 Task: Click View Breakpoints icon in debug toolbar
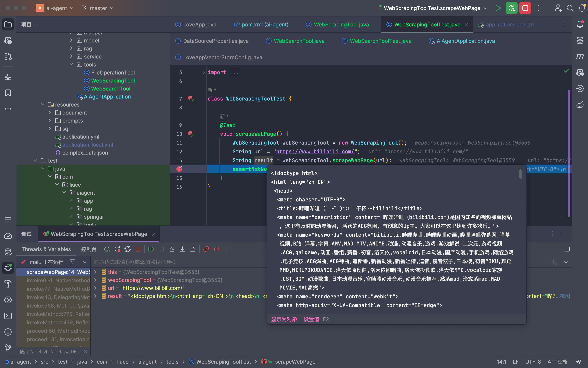pyautogui.click(x=206, y=249)
